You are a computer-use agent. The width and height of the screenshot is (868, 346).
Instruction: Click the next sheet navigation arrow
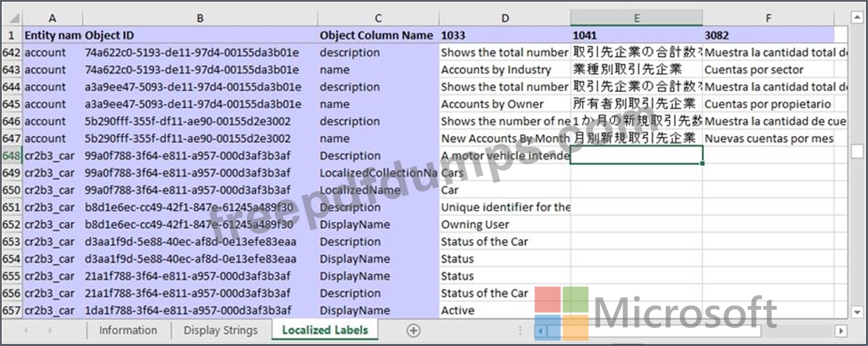49,330
